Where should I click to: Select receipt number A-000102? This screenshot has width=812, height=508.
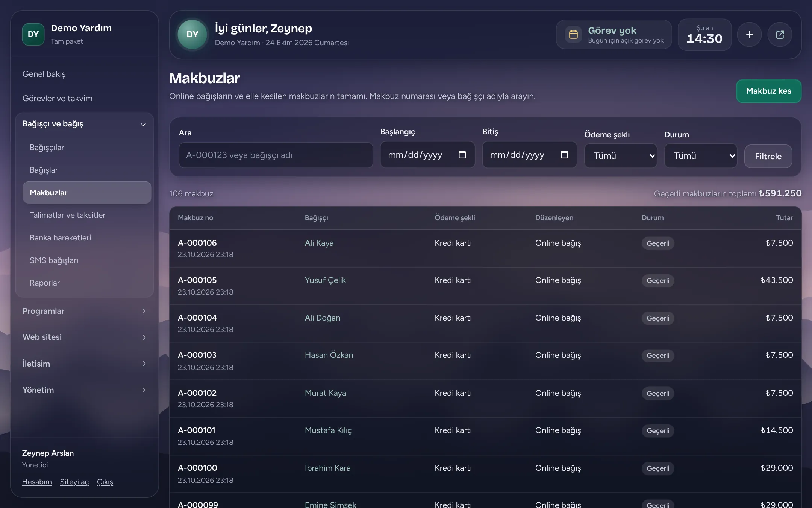click(x=197, y=393)
